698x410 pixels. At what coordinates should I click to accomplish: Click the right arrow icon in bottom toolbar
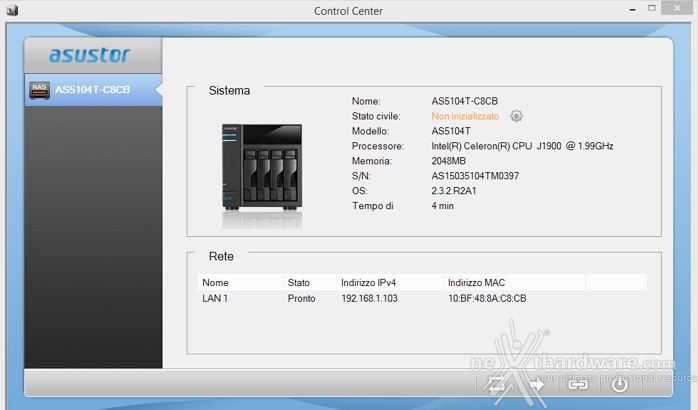tap(537, 384)
